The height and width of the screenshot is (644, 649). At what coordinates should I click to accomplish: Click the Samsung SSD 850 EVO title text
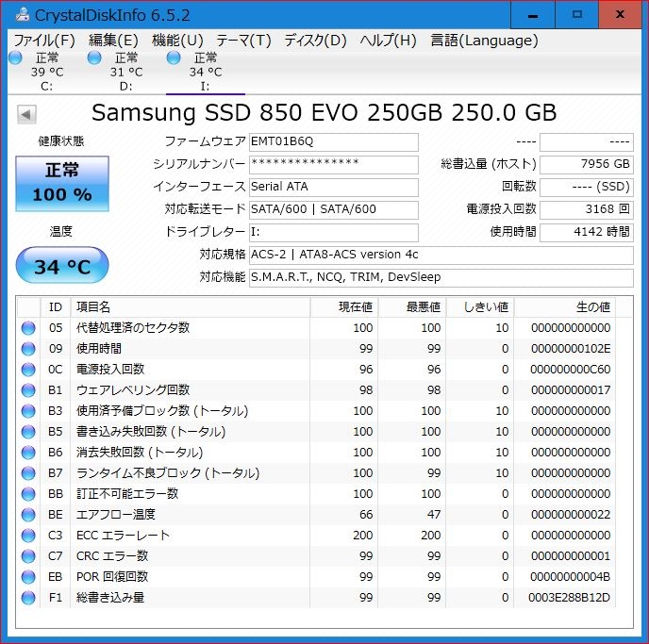(324, 113)
